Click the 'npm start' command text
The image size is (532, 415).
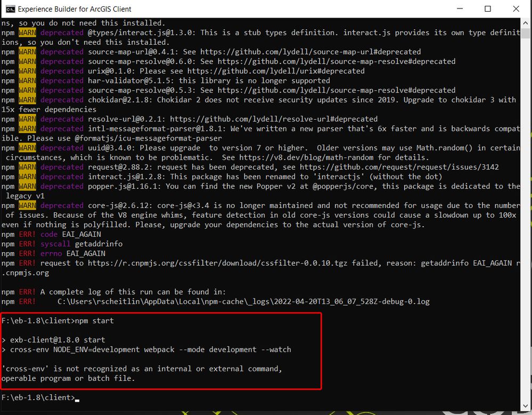(94, 321)
